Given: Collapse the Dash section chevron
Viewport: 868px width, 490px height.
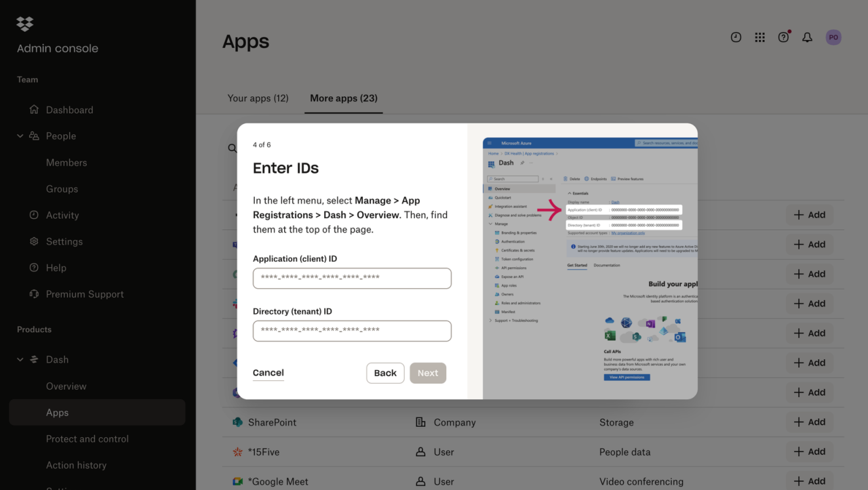Looking at the screenshot, I should pos(20,360).
